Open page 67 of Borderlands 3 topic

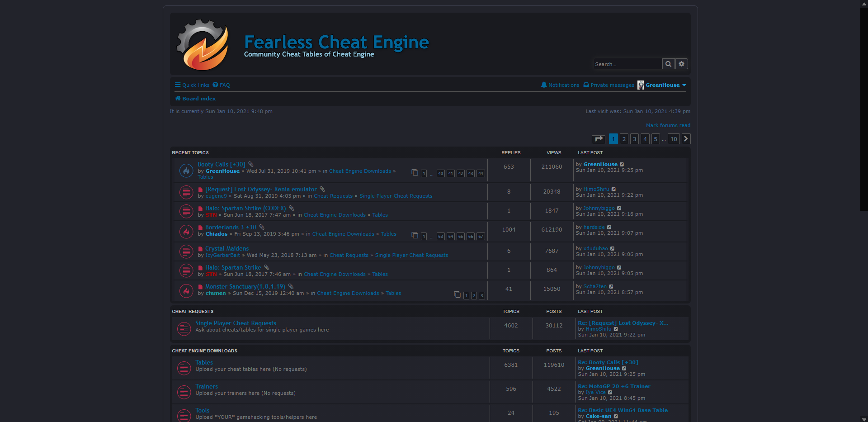point(481,237)
